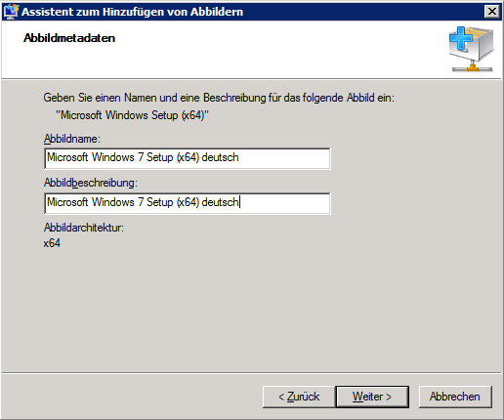The height and width of the screenshot is (420, 504).
Task: Select the x64 architecture value text
Action: pyautogui.click(x=52, y=243)
